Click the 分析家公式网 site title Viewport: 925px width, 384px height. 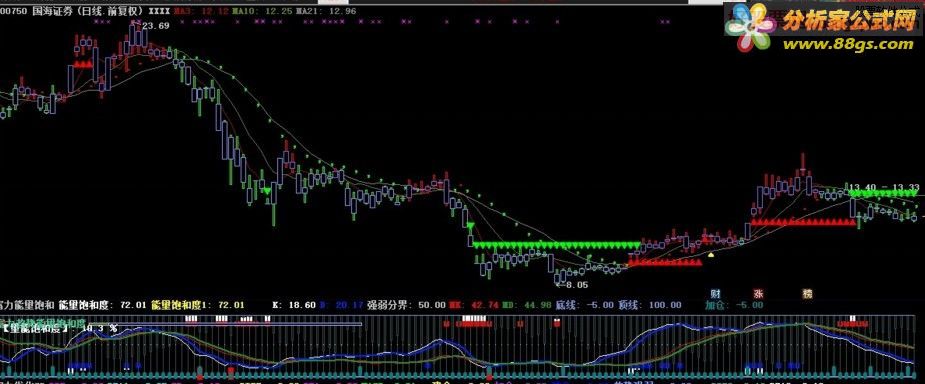click(848, 22)
